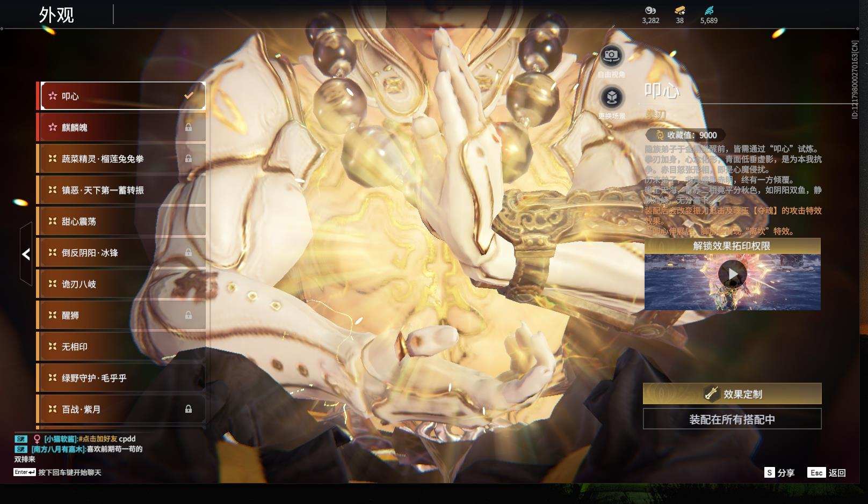
Task: Select the 诡刃八岐 skin row
Action: 122,284
